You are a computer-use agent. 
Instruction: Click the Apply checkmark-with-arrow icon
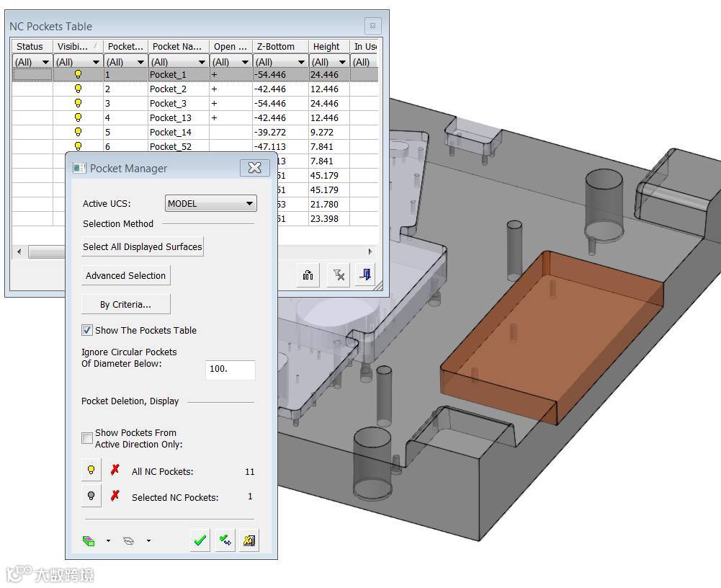click(x=225, y=540)
